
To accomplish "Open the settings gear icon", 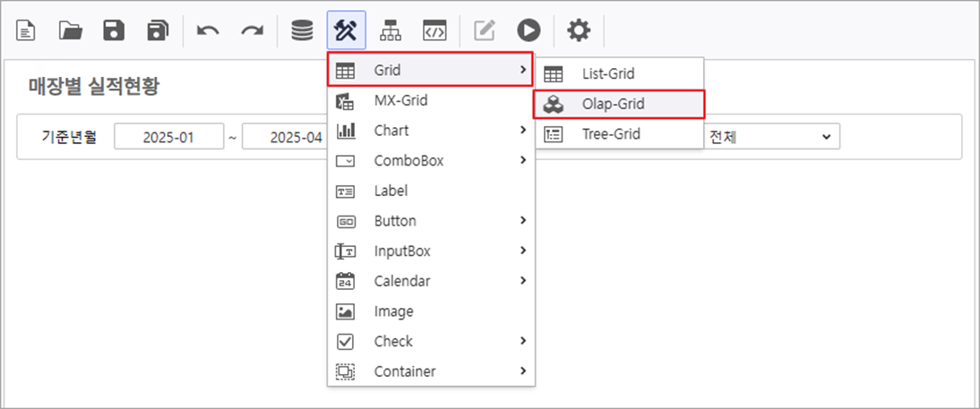I will point(579,30).
